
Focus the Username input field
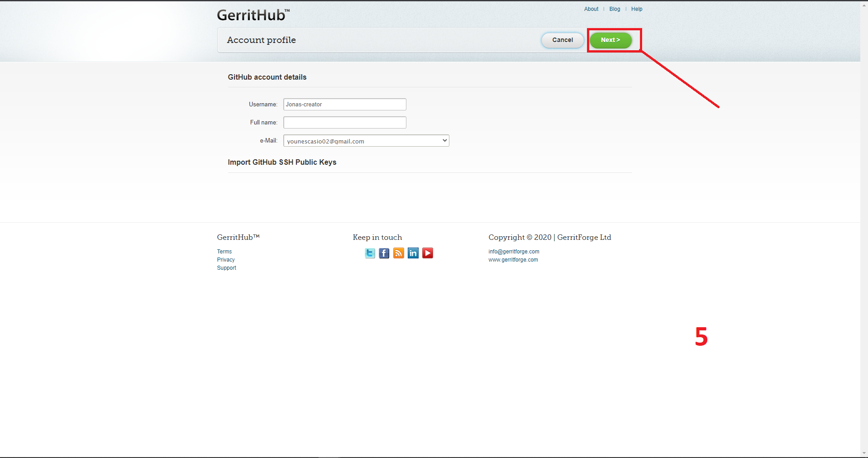coord(345,104)
